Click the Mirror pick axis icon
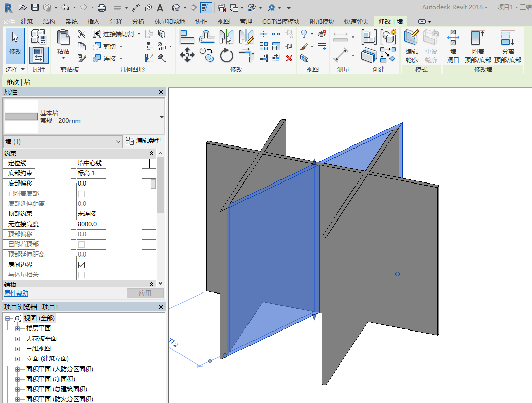The image size is (532, 403). coord(226,36)
